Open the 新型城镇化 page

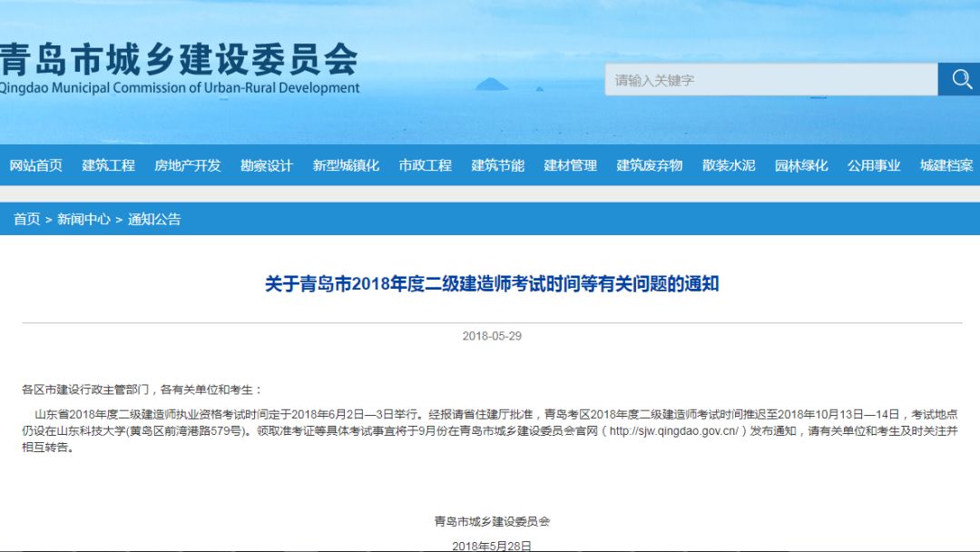346,165
